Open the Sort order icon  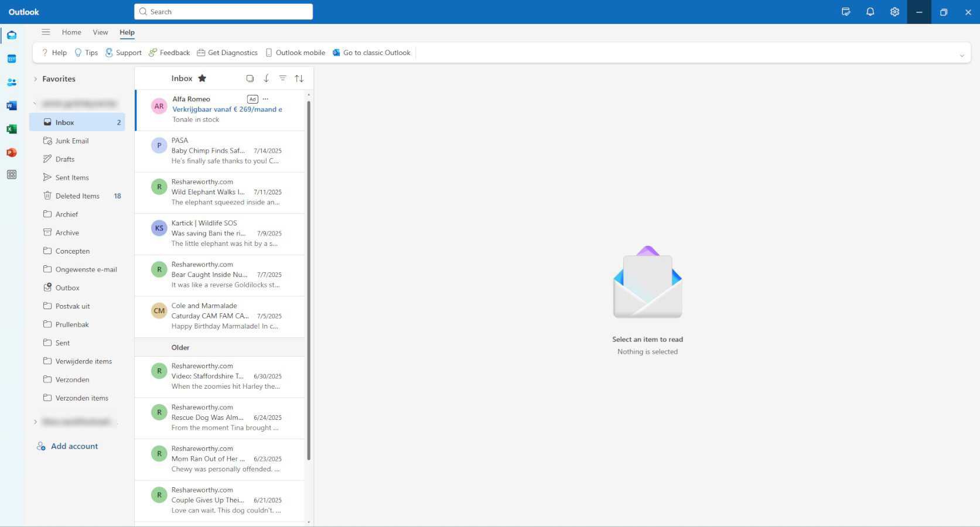(x=299, y=78)
